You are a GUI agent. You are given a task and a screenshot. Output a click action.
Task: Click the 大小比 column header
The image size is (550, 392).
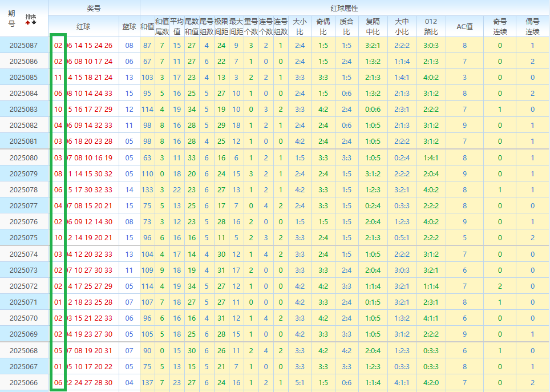click(300, 26)
